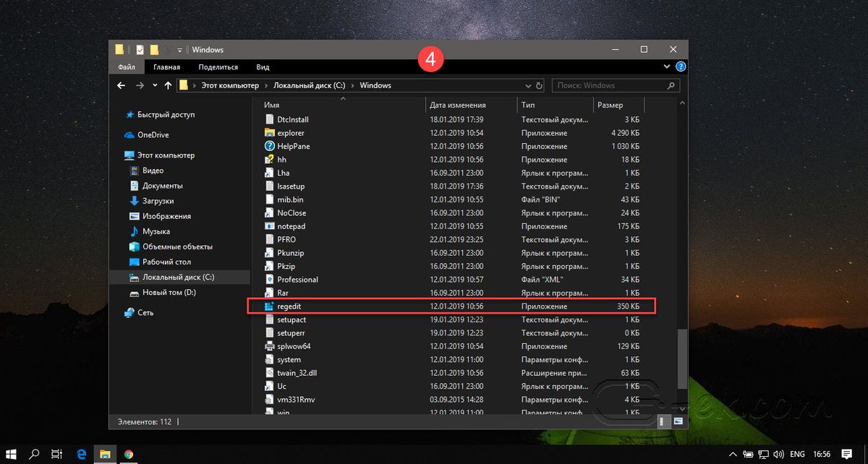Launch Microsoft Edge from taskbar

coord(81,454)
